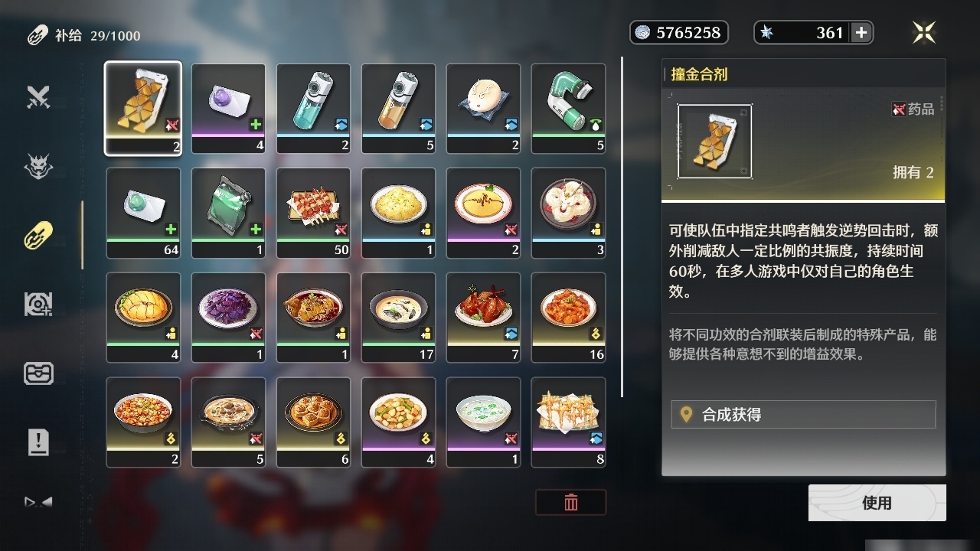Click the shell credit currency display 5765258

(679, 32)
